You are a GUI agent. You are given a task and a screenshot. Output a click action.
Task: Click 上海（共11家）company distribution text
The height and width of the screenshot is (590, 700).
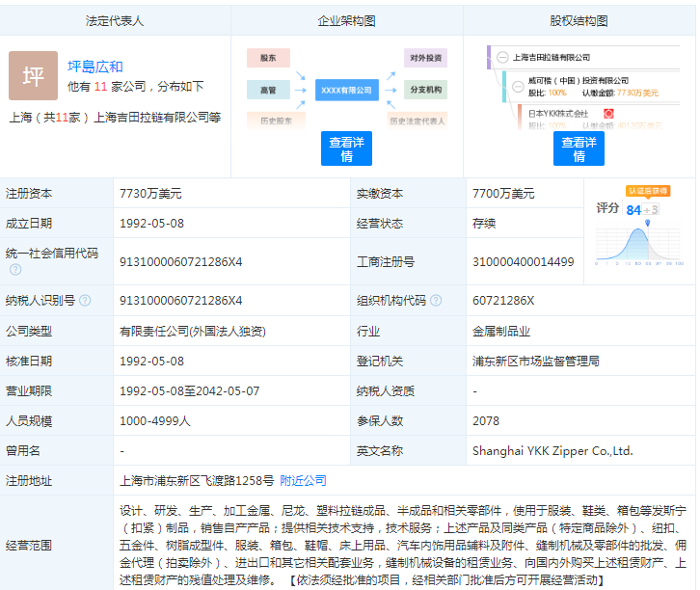(x=115, y=118)
